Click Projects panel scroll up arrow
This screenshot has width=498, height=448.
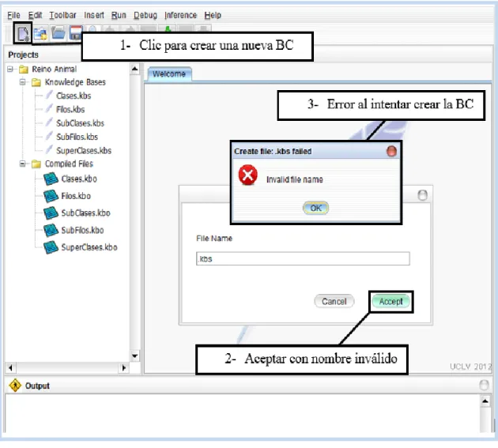pyautogui.click(x=134, y=69)
